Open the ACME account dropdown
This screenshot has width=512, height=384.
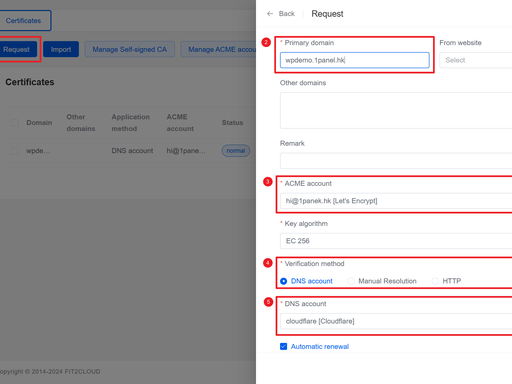click(396, 201)
